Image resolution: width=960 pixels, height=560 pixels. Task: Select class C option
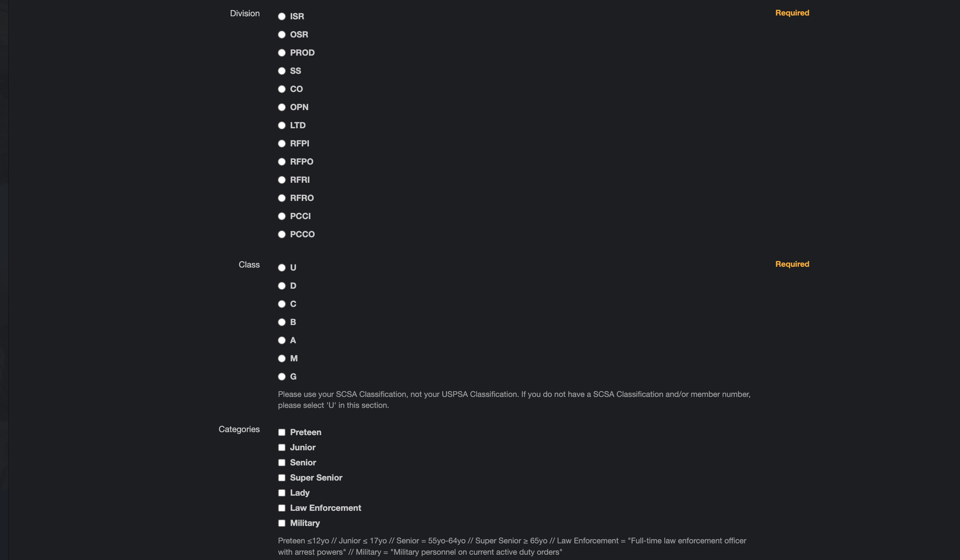click(282, 304)
